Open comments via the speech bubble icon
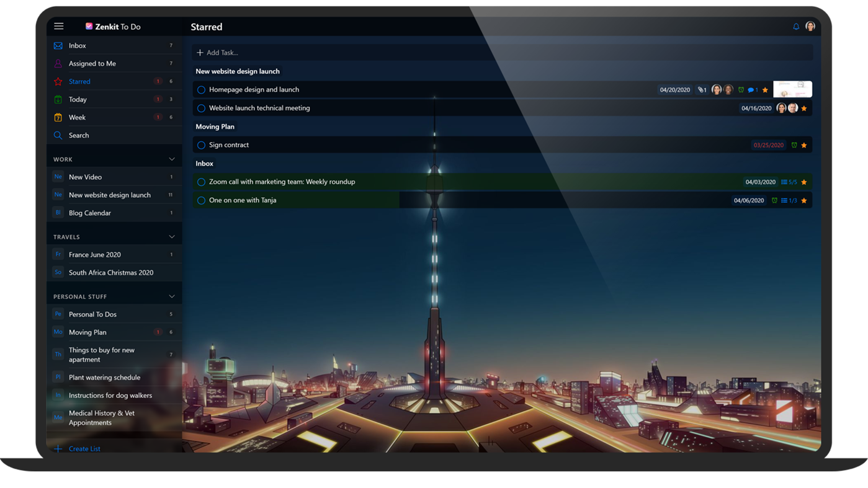Screen dimensions: 868x488 (751, 89)
